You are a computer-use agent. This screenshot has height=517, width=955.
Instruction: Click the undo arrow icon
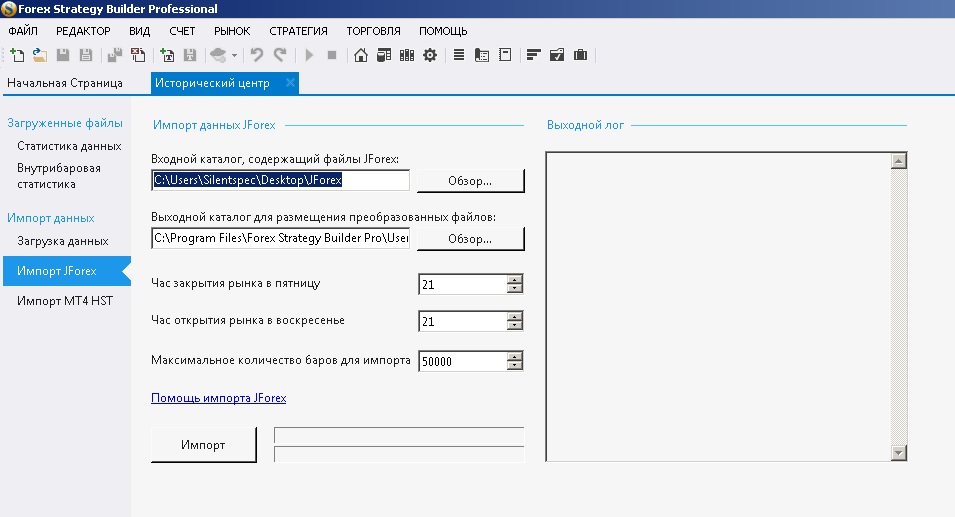coord(256,55)
